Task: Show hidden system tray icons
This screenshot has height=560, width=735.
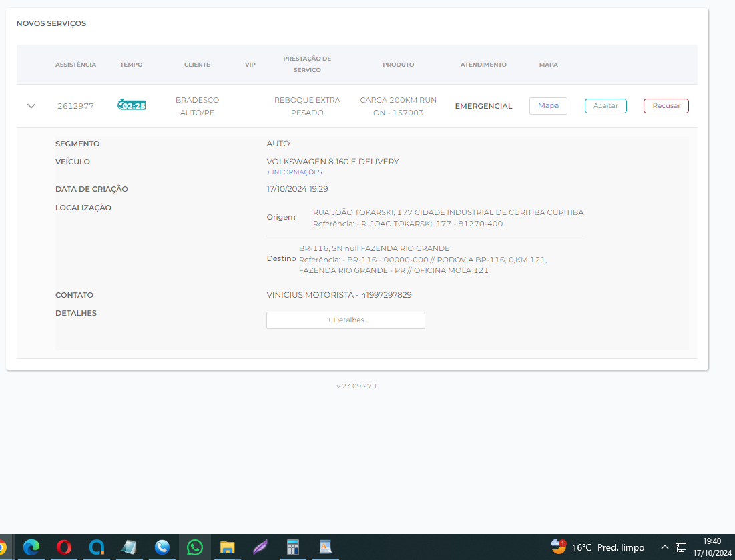Action: click(665, 547)
